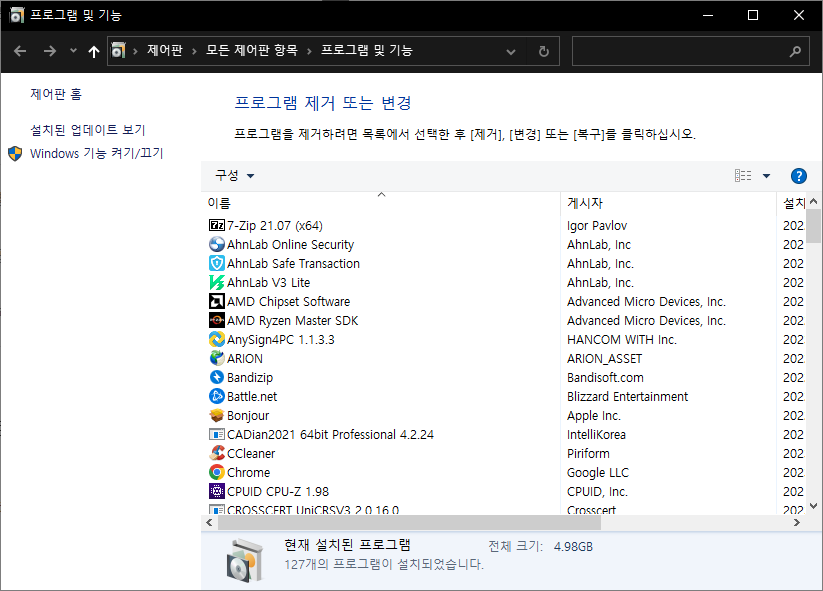Click the refresh button in address bar
Image resolution: width=823 pixels, height=591 pixels.
(544, 51)
